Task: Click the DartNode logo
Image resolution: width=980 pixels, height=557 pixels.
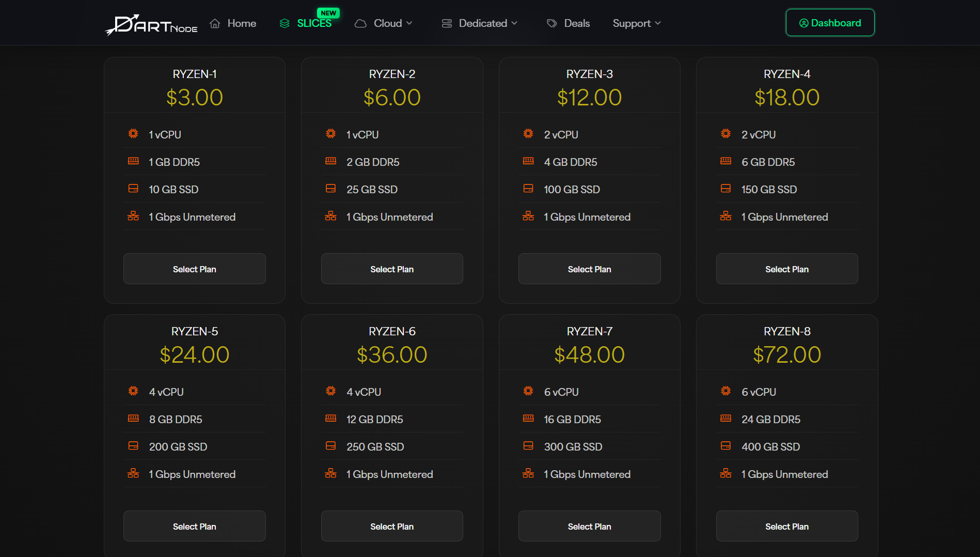Action: [x=151, y=24]
